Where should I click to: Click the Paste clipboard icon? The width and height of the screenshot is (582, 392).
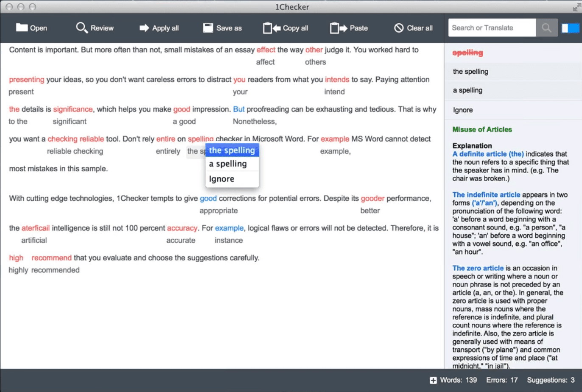[339, 28]
